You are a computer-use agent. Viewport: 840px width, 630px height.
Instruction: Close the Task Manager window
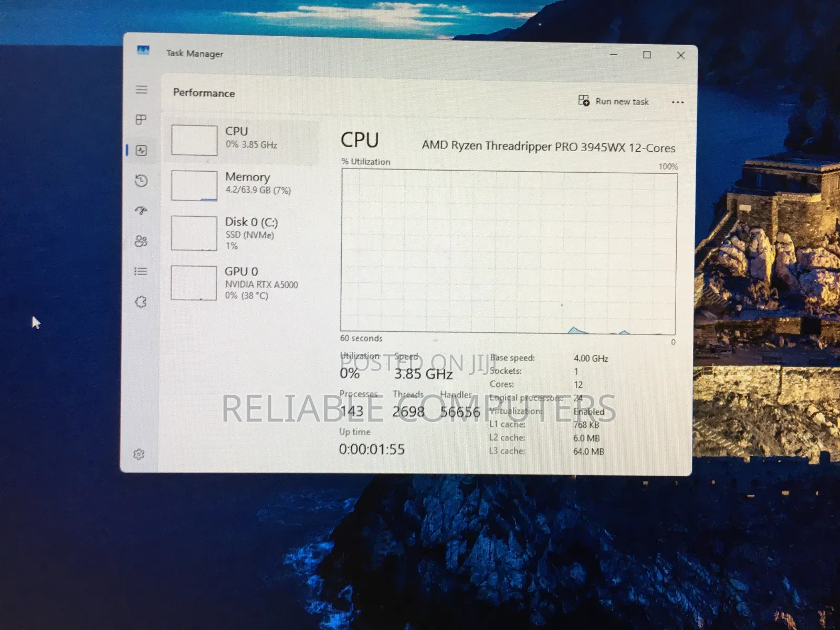point(680,55)
